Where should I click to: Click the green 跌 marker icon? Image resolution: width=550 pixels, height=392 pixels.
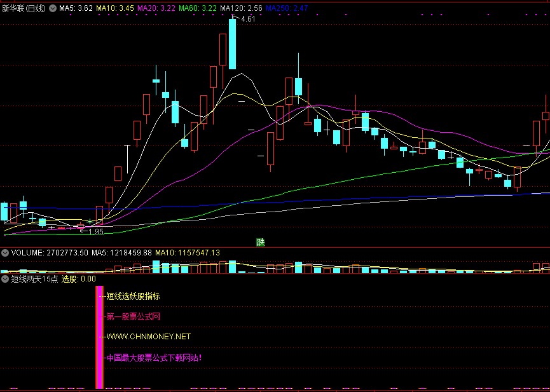point(260,242)
